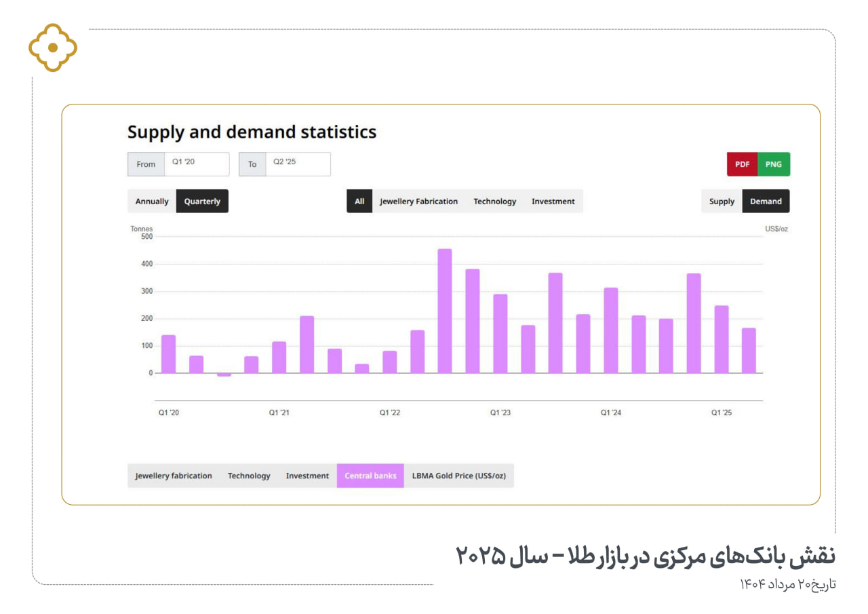
Task: Toggle the Investment legend series below chart
Action: pyautogui.click(x=307, y=476)
